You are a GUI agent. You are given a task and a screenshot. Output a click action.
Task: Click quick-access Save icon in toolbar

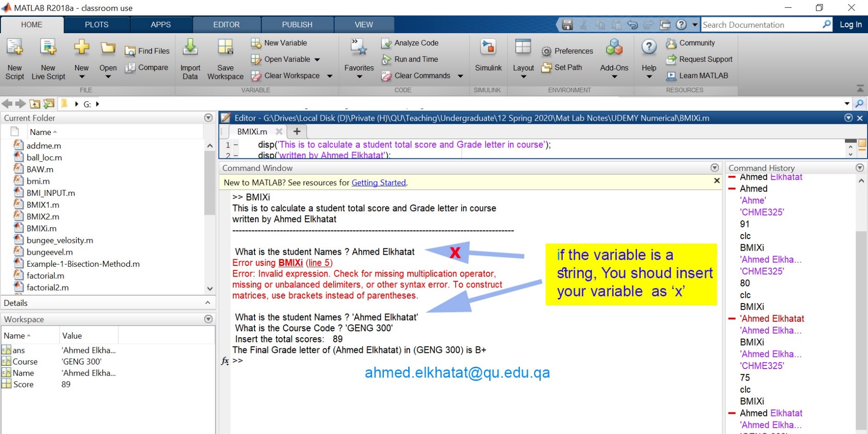[x=567, y=25]
